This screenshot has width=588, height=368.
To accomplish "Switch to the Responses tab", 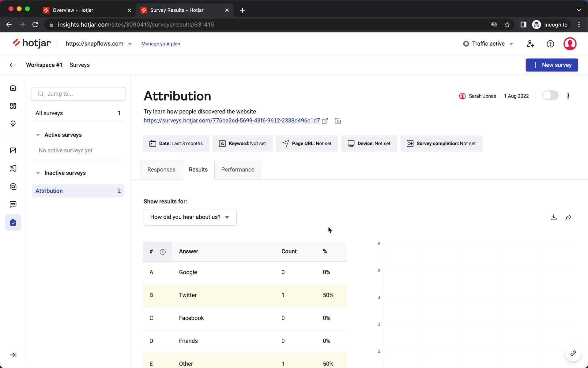I will [161, 169].
